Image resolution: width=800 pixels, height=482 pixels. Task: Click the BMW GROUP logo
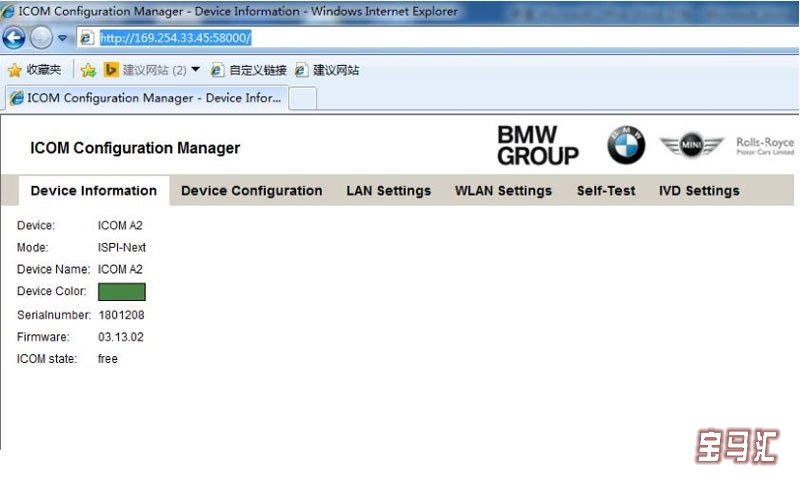click(538, 146)
